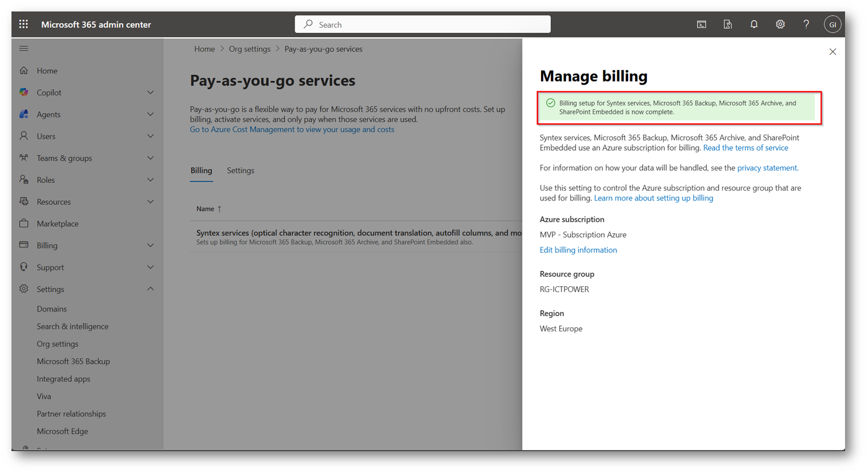Click the help question mark icon
The width and height of the screenshot is (868, 474).
tap(806, 25)
